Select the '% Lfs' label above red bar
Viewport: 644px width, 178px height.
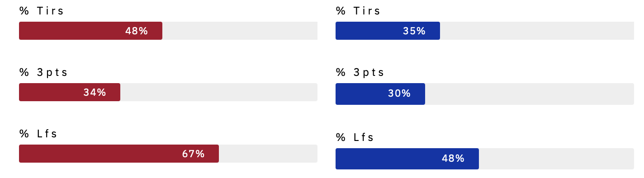38,134
